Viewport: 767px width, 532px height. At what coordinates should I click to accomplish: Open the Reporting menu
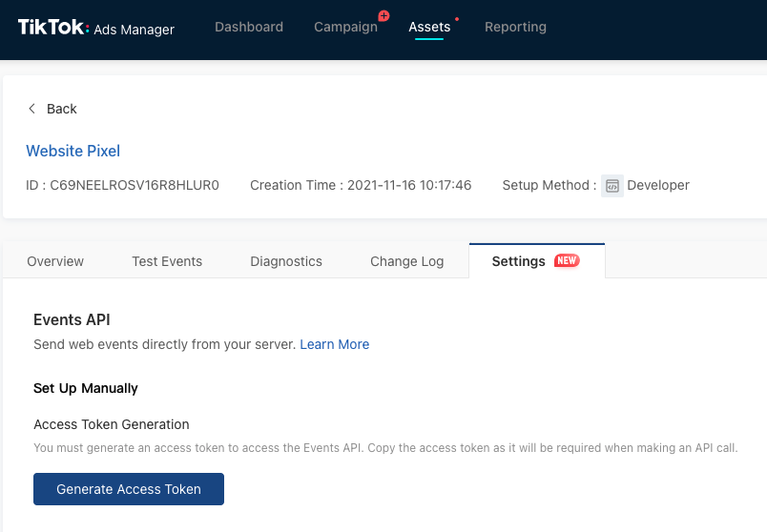click(x=515, y=27)
